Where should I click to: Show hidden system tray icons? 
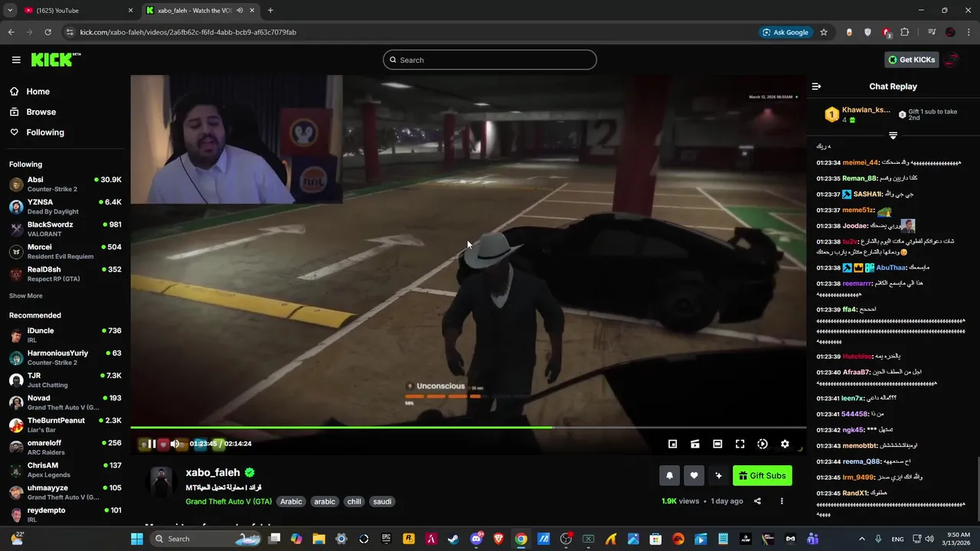861,539
